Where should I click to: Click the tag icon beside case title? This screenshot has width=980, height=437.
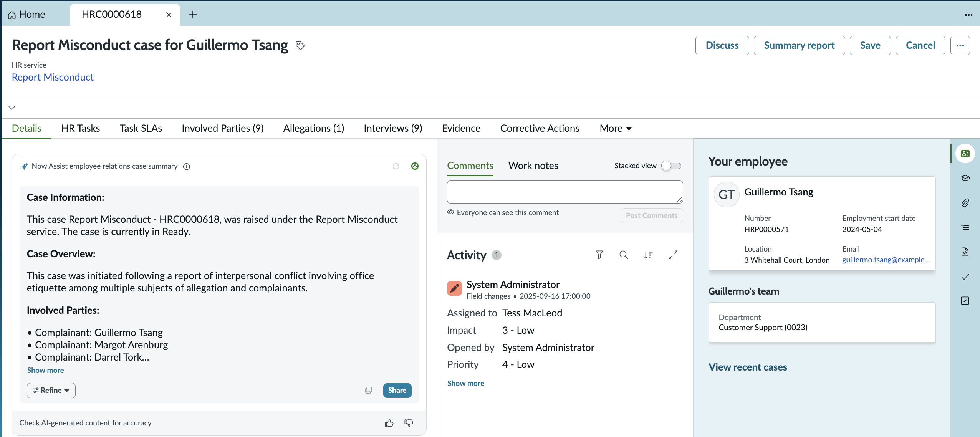(300, 45)
